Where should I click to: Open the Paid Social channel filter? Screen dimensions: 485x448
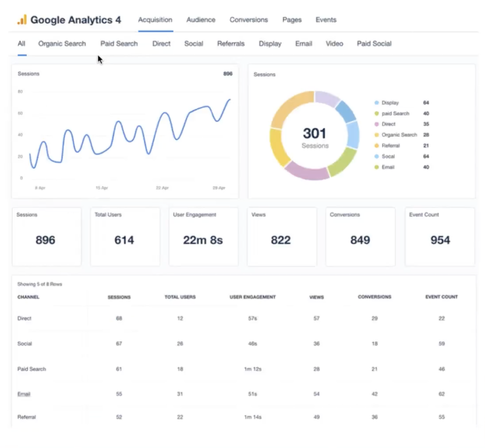[x=374, y=44]
